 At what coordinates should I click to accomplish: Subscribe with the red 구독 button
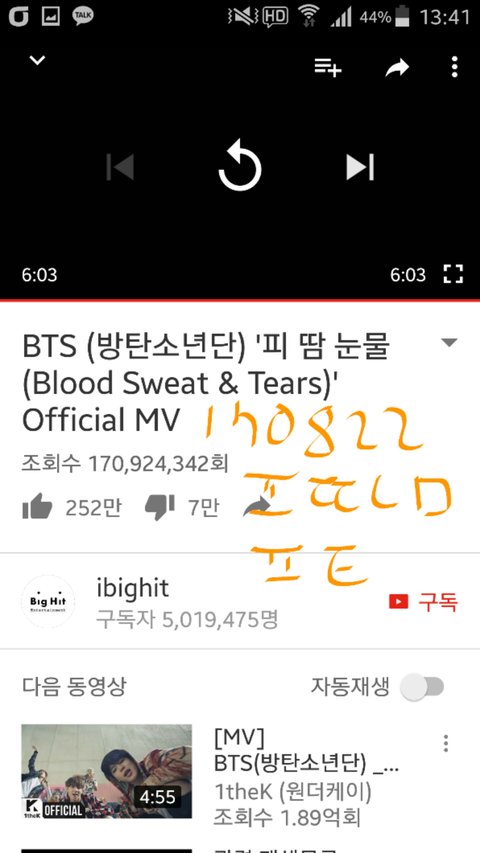coord(423,602)
